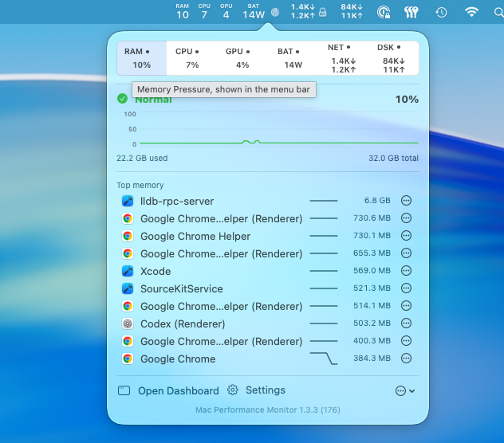
Task: Click the large 10% pressure readout
Action: (407, 100)
